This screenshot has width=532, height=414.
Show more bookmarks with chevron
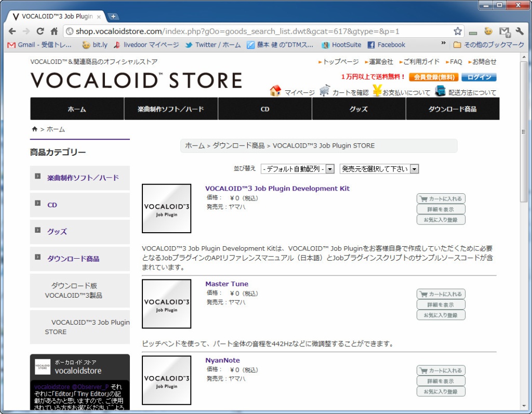tap(443, 43)
